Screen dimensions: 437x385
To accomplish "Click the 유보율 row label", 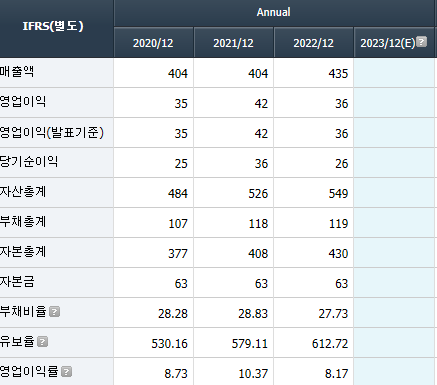I will (17, 342).
